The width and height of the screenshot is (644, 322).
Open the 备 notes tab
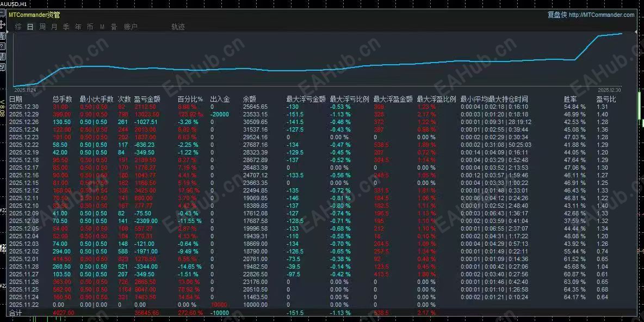(114, 27)
